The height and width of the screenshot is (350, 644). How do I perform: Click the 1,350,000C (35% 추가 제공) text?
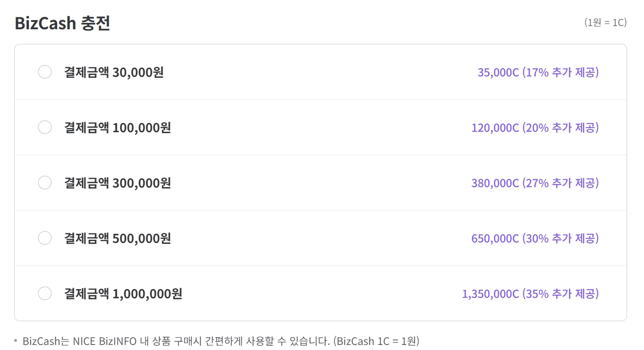pyautogui.click(x=530, y=294)
